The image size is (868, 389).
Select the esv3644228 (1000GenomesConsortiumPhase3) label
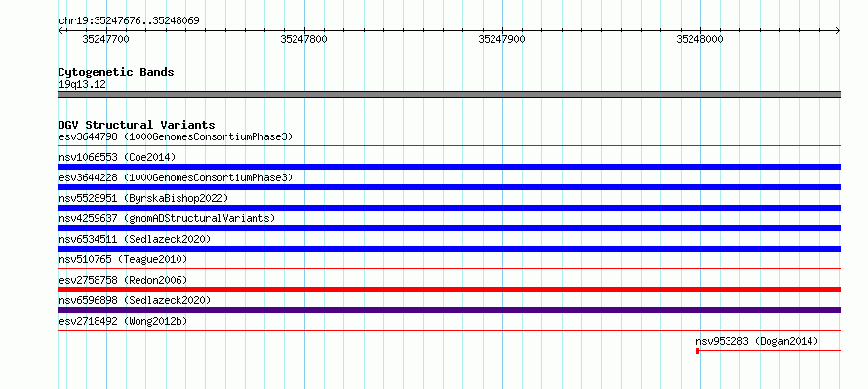(176, 177)
